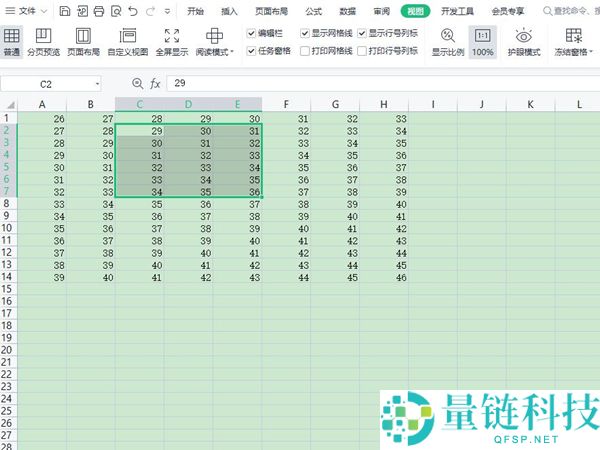Click cell A1 containing 26
This screenshot has width=600, height=450.
coord(42,119)
